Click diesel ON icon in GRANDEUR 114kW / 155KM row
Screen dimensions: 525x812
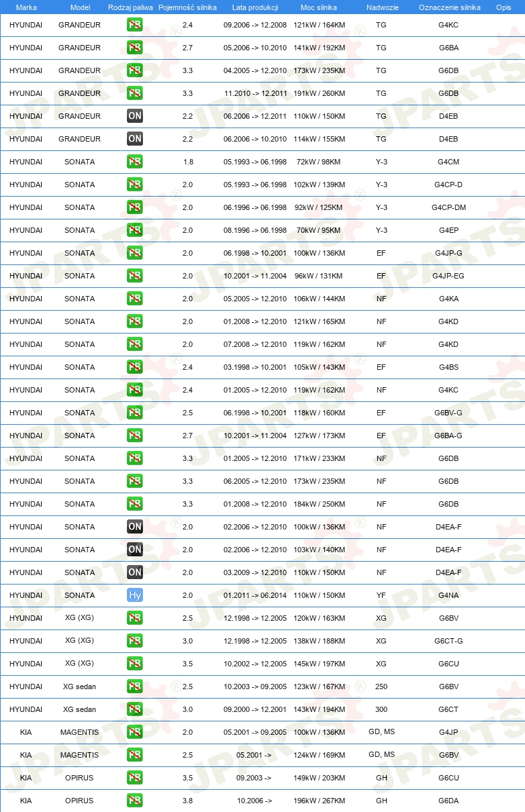[x=135, y=139]
